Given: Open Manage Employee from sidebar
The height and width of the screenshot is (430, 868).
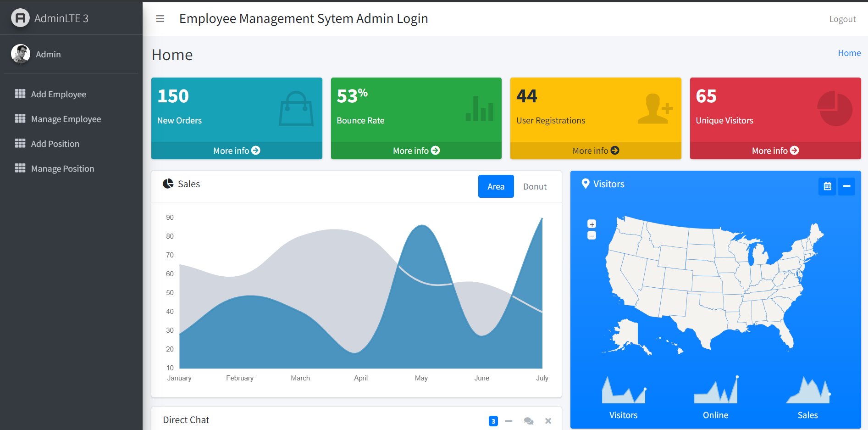Looking at the screenshot, I should 66,119.
